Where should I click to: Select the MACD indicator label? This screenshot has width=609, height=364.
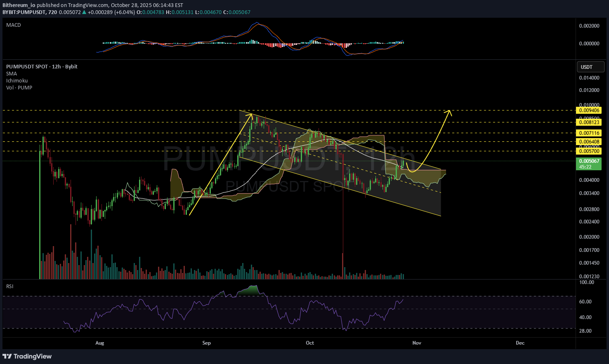14,25
